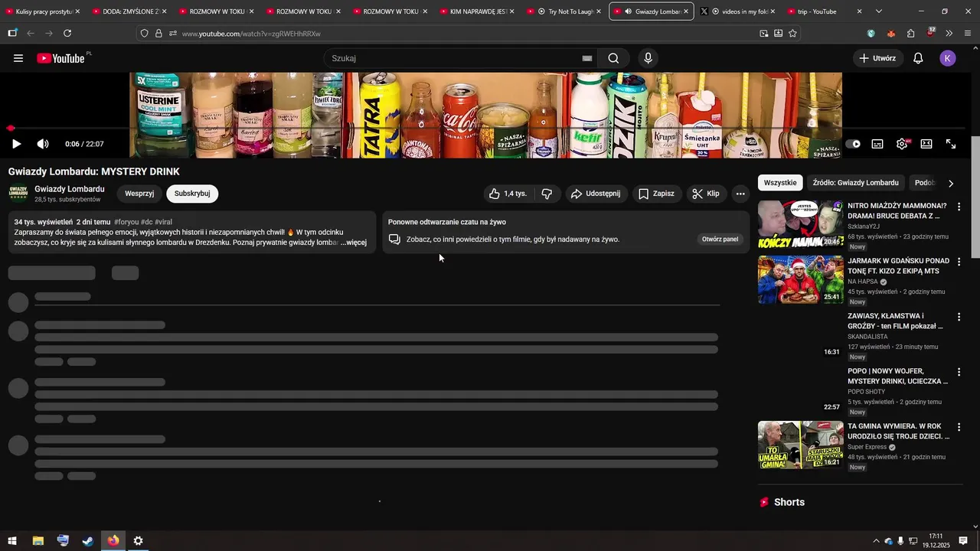Screen dimensions: 980x551
Task: Click the Wesprzyj support button
Action: (x=139, y=194)
